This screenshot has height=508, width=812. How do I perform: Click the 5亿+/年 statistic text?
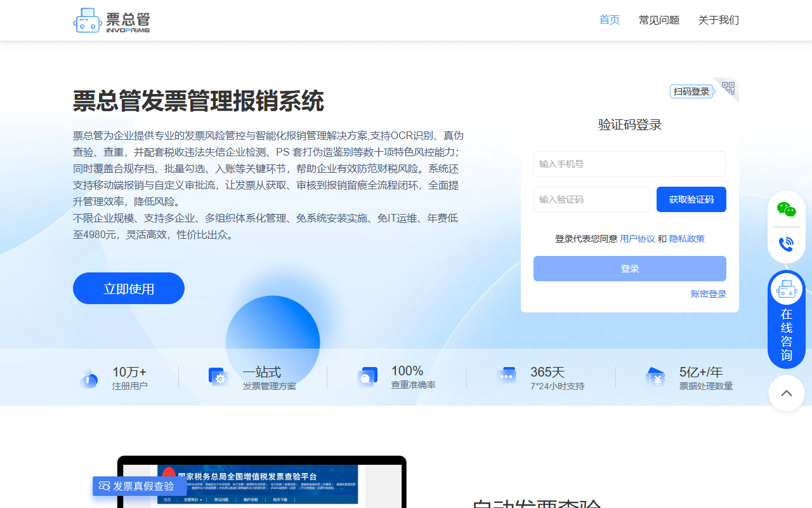click(x=701, y=372)
